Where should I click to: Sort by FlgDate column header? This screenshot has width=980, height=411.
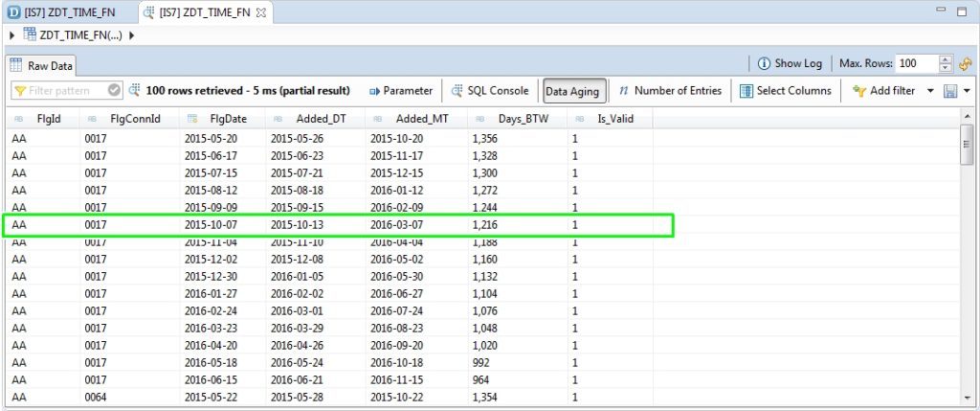pyautogui.click(x=222, y=119)
